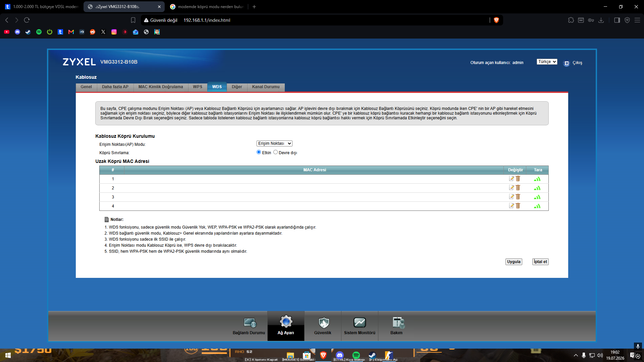Open the Kanal Durumu tab
The height and width of the screenshot is (362, 644).
point(266,87)
